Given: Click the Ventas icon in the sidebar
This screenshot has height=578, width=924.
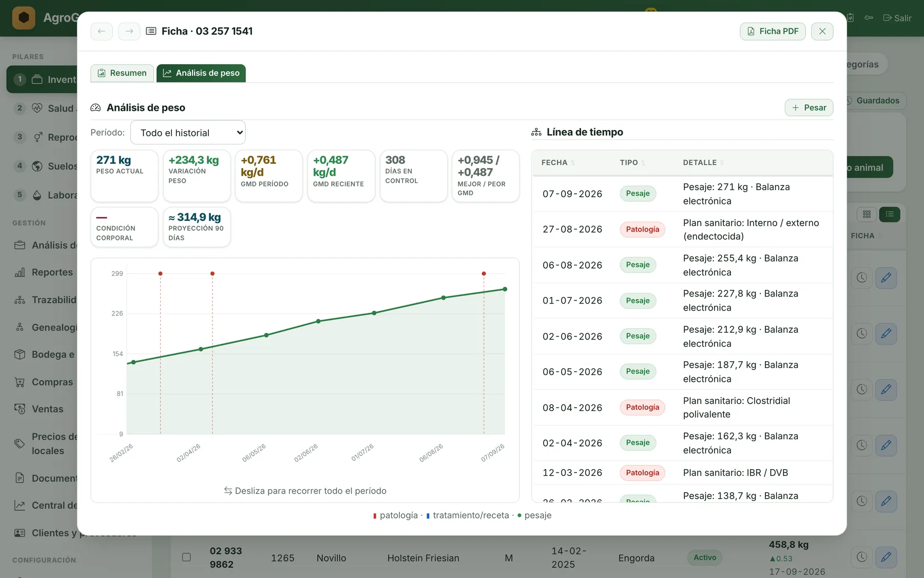Looking at the screenshot, I should pos(20,409).
